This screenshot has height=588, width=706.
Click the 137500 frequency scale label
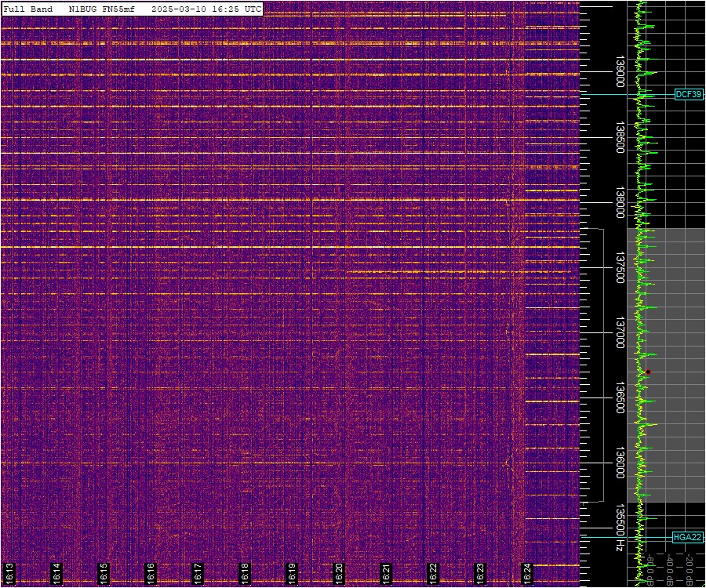point(620,268)
